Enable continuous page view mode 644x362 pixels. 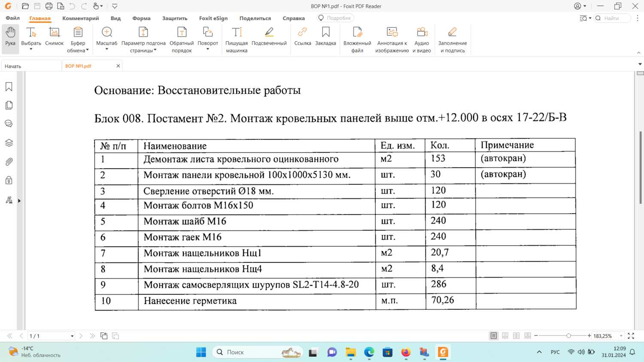point(505,336)
